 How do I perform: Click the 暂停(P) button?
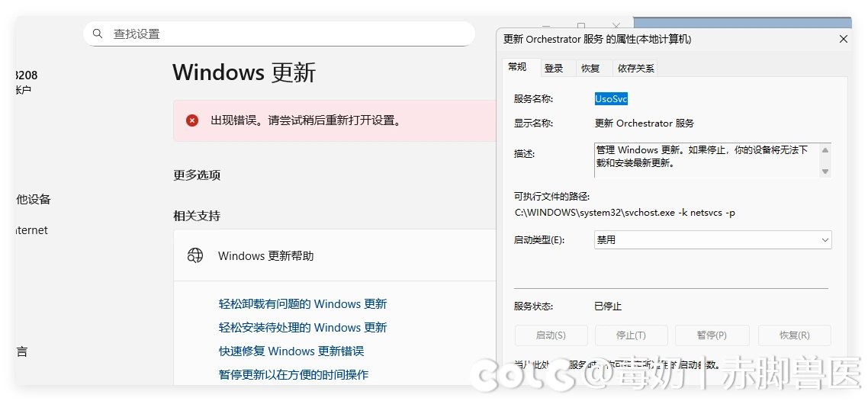[x=712, y=335]
